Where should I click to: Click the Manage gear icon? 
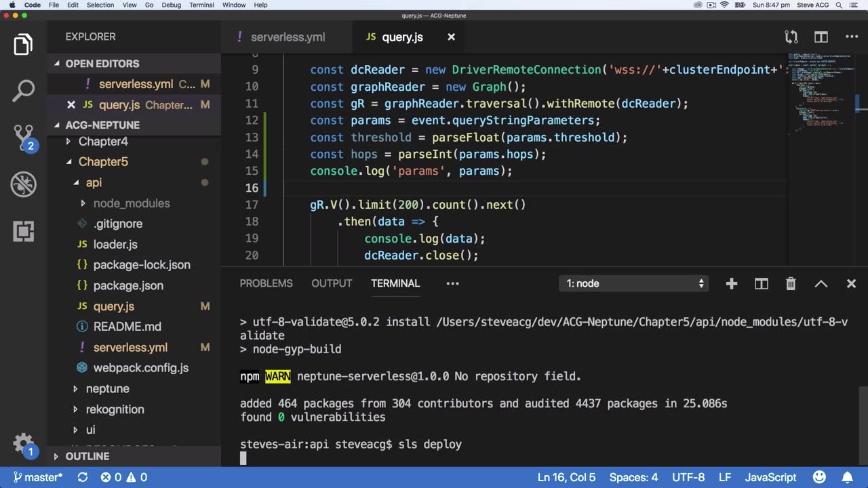[x=23, y=444]
